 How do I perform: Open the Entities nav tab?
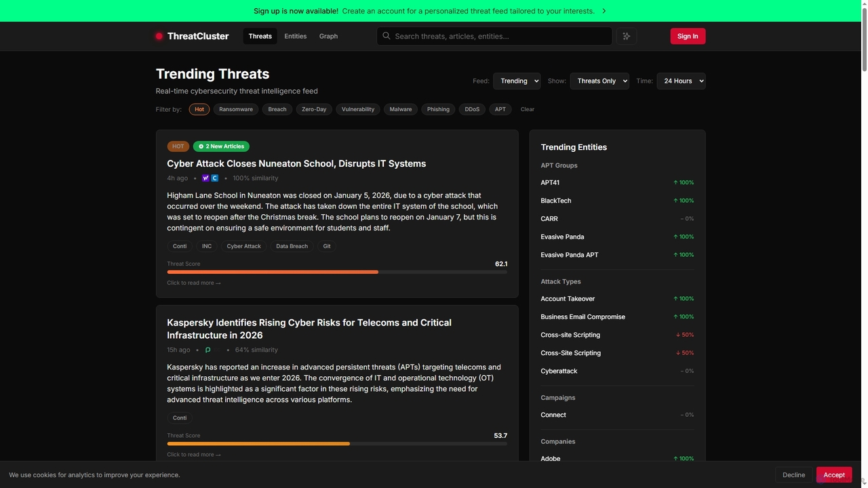[295, 36]
